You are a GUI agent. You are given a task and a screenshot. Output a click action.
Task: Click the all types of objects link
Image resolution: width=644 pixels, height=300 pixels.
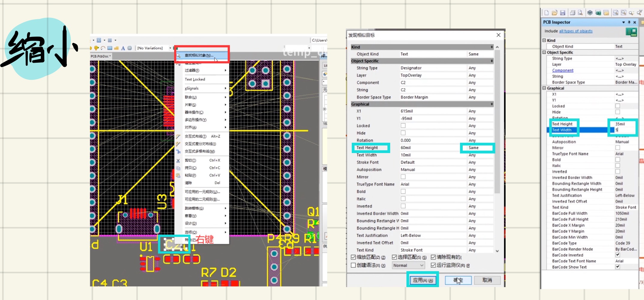pyautogui.click(x=576, y=31)
